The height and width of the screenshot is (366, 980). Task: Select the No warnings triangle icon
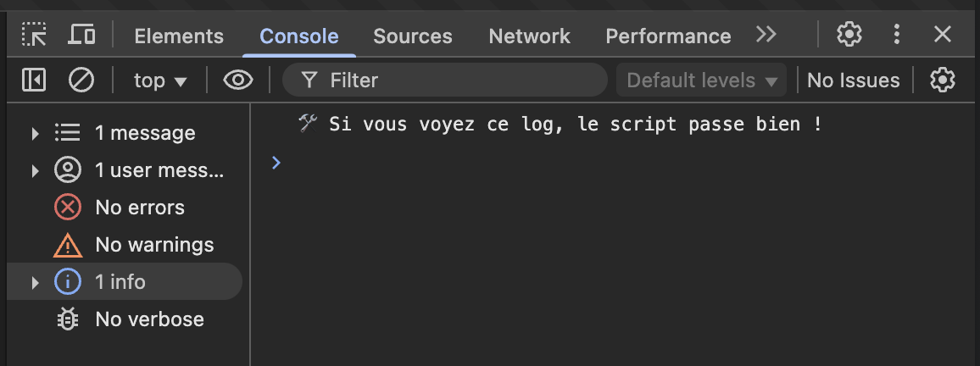(x=68, y=245)
